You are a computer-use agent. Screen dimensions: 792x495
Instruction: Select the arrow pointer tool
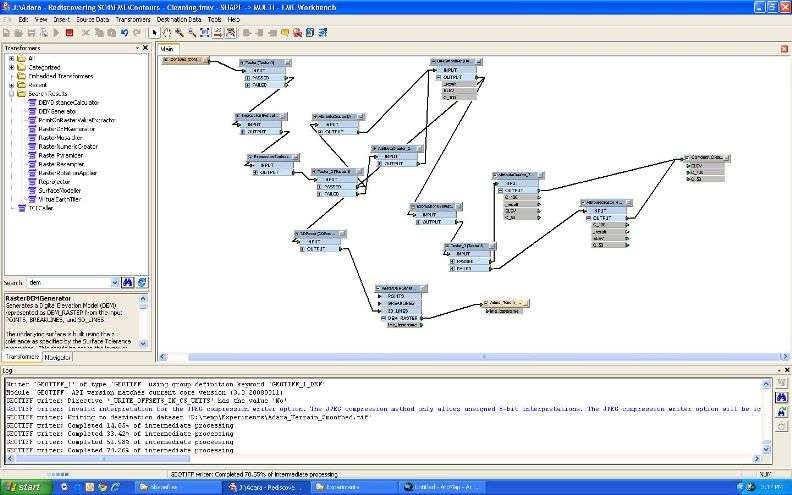click(x=155, y=33)
